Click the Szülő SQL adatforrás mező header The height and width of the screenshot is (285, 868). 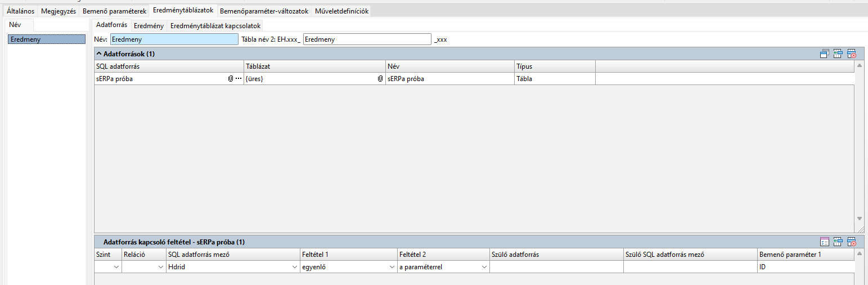(690, 255)
